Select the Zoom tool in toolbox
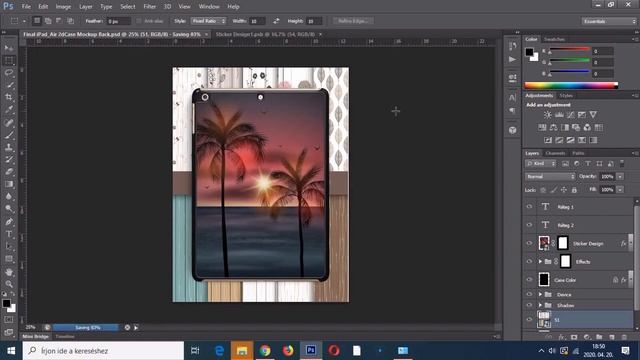This screenshot has height=360, width=640. click(9, 284)
